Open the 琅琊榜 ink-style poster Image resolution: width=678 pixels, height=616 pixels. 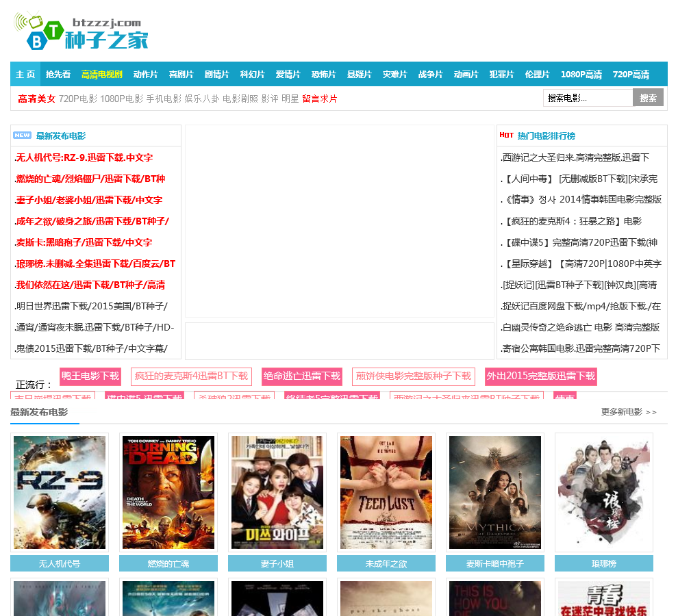tap(604, 492)
